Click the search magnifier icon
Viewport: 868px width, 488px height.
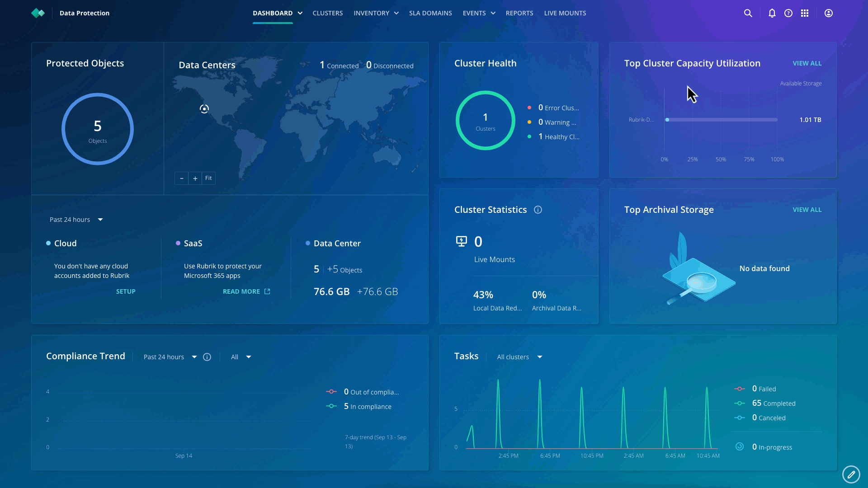748,13
